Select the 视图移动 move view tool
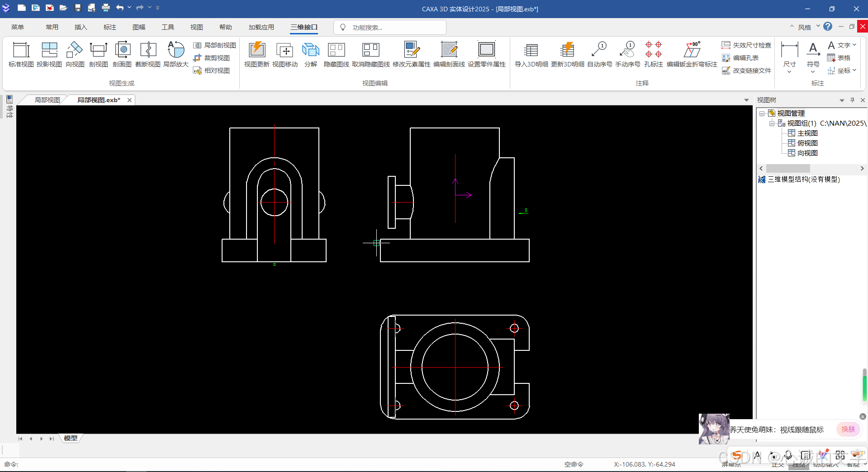Image resolution: width=868 pixels, height=472 pixels. 285,55
